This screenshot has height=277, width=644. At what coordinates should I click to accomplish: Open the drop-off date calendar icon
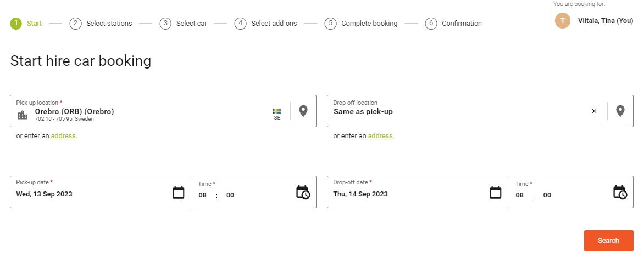pos(495,192)
